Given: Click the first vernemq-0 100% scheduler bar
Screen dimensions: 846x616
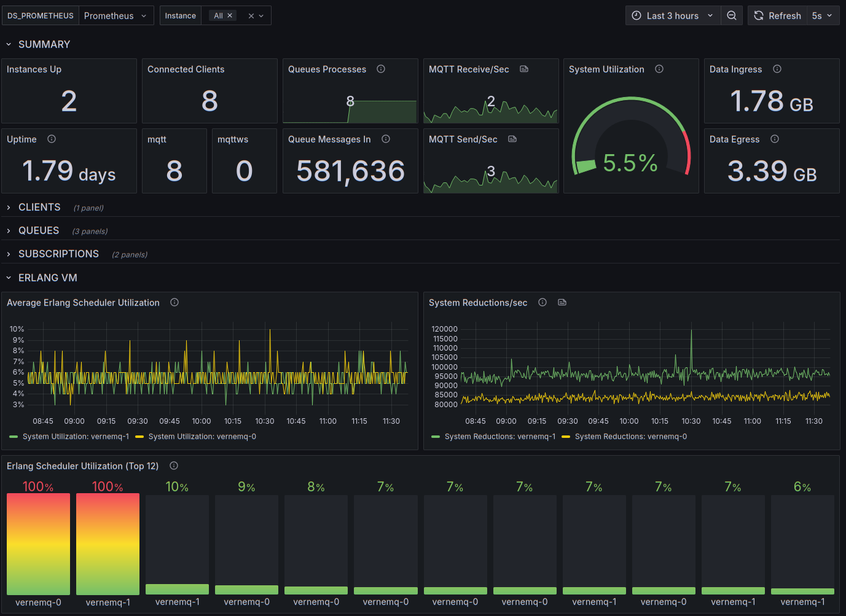Looking at the screenshot, I should click(x=38, y=544).
